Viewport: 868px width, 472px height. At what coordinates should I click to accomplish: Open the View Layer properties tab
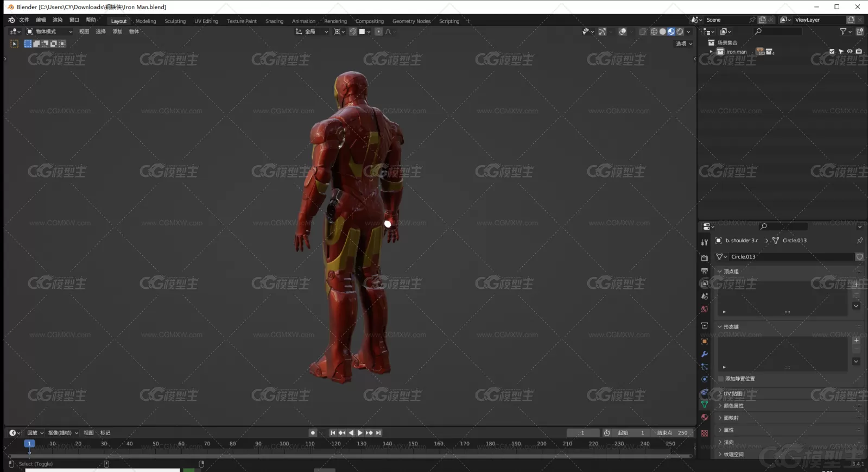click(x=705, y=284)
